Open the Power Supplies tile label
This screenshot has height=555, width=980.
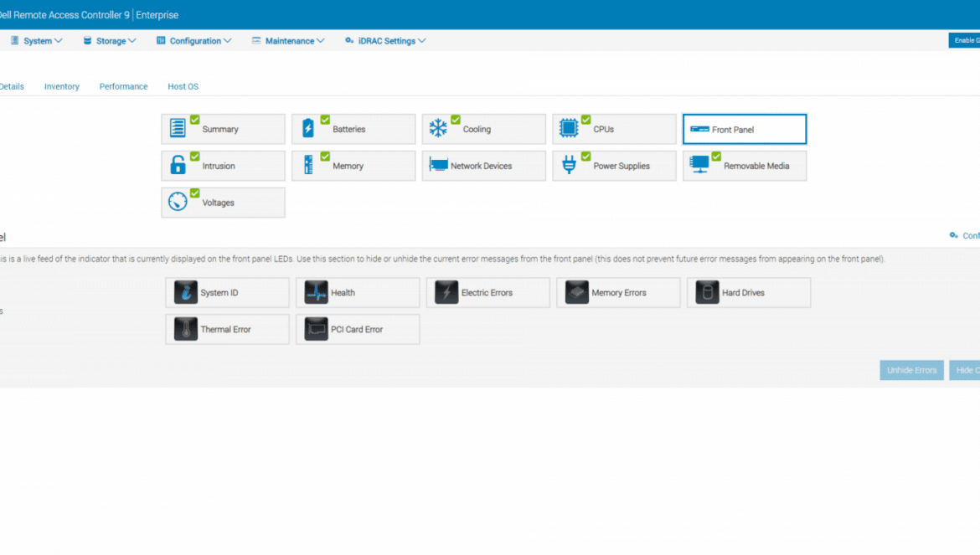tap(622, 166)
